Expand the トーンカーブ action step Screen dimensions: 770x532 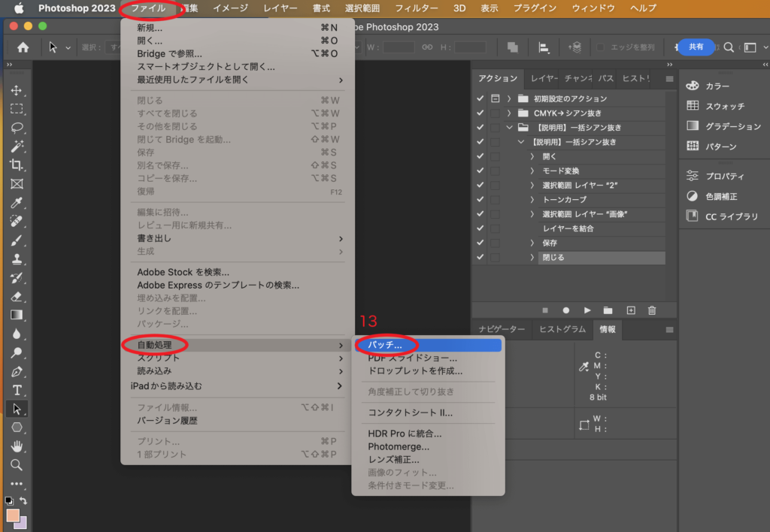pos(532,199)
